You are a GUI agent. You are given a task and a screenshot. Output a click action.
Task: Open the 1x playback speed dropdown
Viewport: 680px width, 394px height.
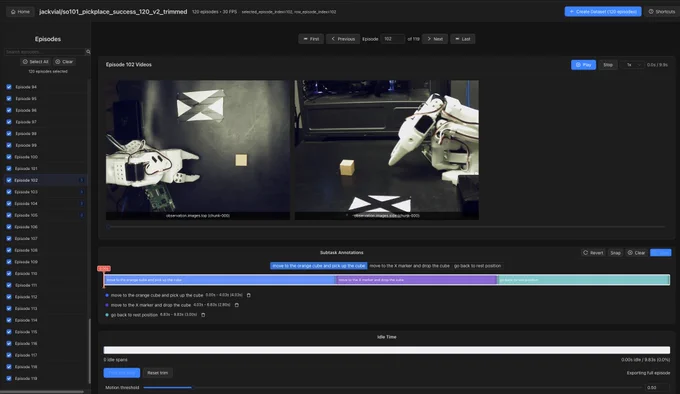point(632,65)
